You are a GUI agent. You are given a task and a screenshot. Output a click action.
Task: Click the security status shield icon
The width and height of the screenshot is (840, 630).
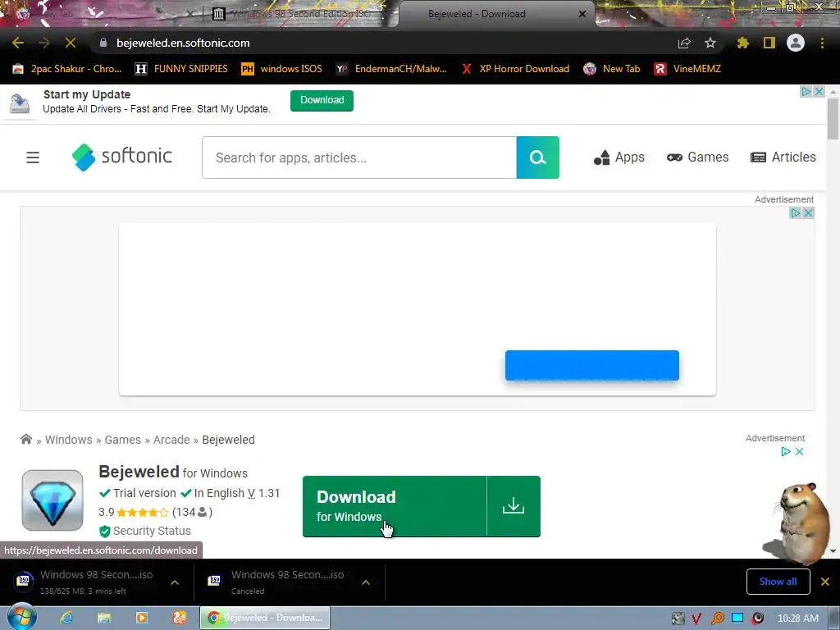tap(105, 532)
